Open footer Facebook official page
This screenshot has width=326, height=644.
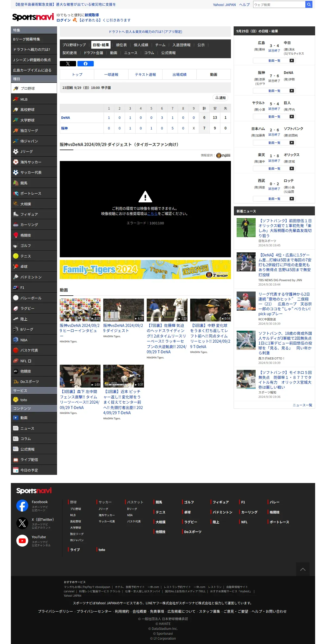pos(22,506)
